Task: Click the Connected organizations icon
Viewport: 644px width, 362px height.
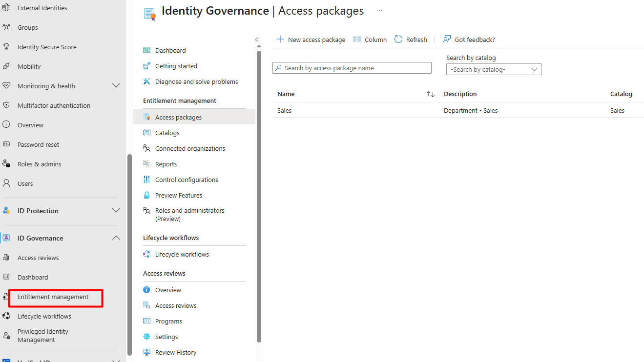Action: (x=146, y=148)
